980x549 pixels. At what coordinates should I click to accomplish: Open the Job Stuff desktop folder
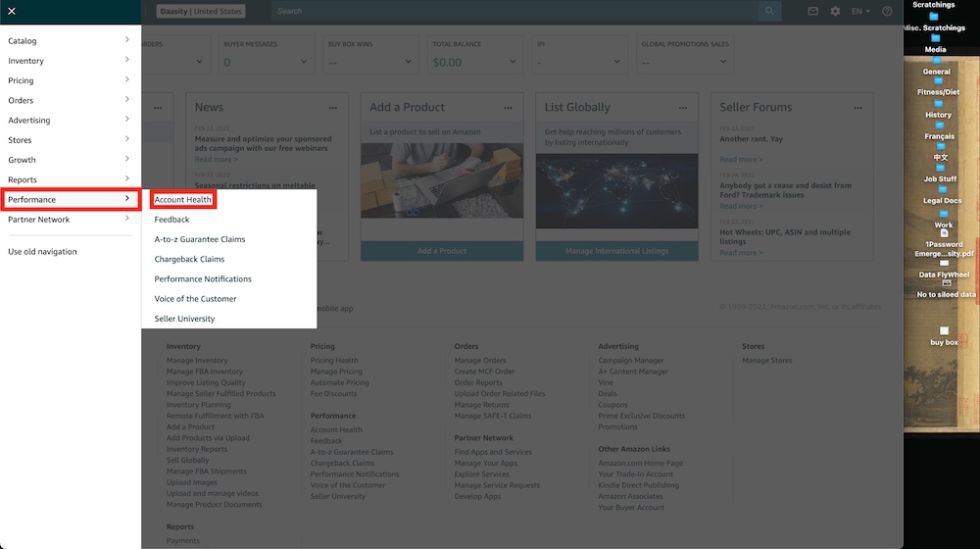pos(941,174)
